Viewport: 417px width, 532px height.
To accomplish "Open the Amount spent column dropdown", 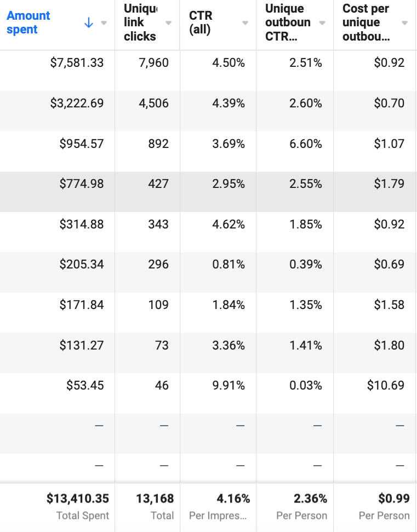I will coord(104,23).
